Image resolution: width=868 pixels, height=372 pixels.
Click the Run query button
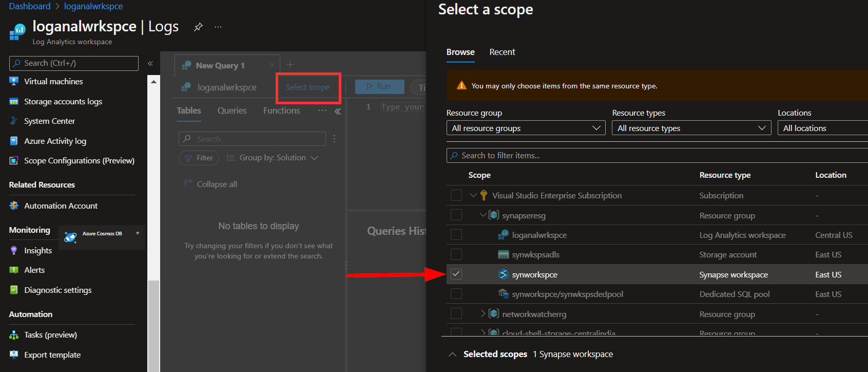pyautogui.click(x=379, y=86)
